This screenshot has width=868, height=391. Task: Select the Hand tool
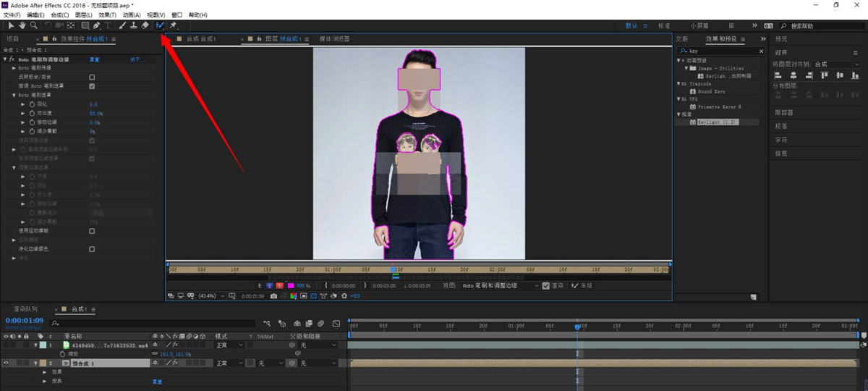[x=22, y=25]
